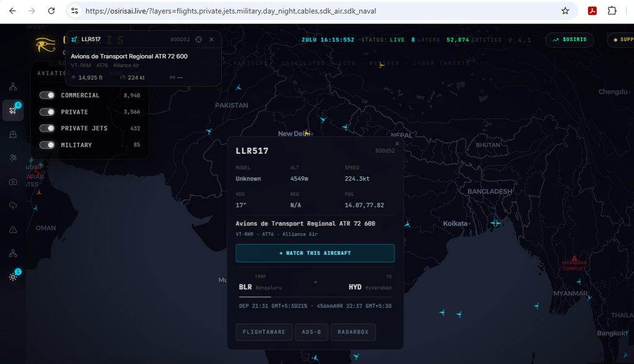Select aircraft marker in northern Pakistan
Image resolution: width=634 pixels, height=364 pixels.
tap(238, 87)
